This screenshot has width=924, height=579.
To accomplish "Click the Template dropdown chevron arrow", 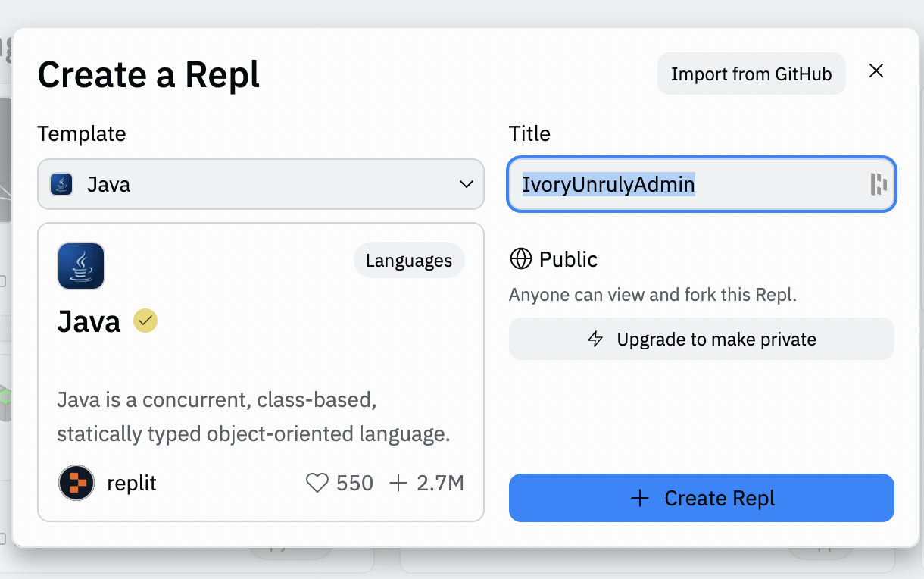I will point(467,184).
